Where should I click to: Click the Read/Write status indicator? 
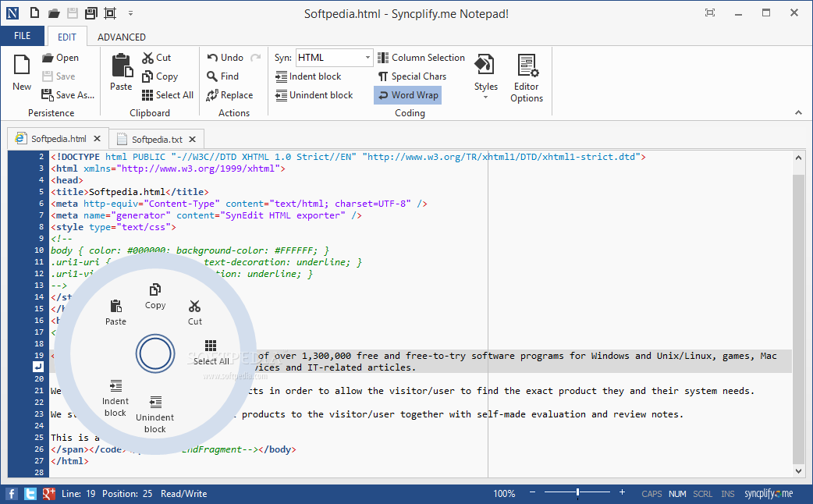pos(183,494)
